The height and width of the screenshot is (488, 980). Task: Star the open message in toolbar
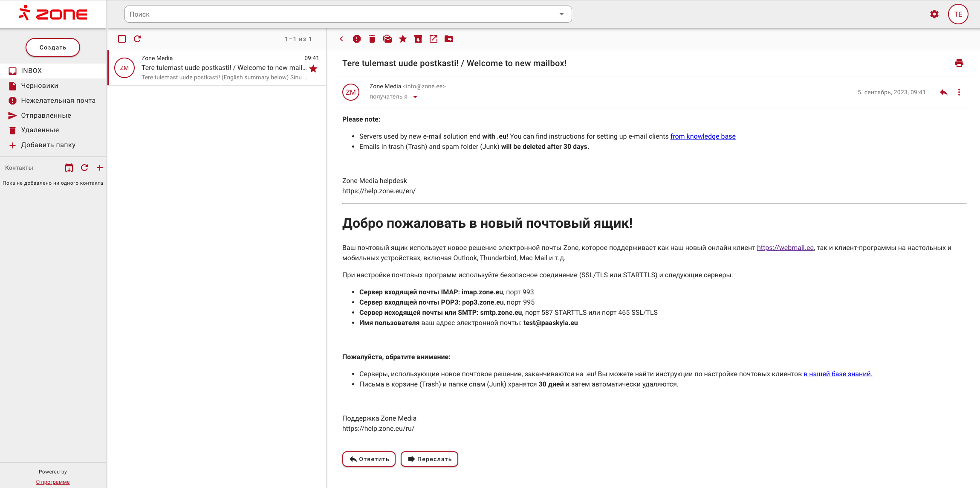[403, 39]
